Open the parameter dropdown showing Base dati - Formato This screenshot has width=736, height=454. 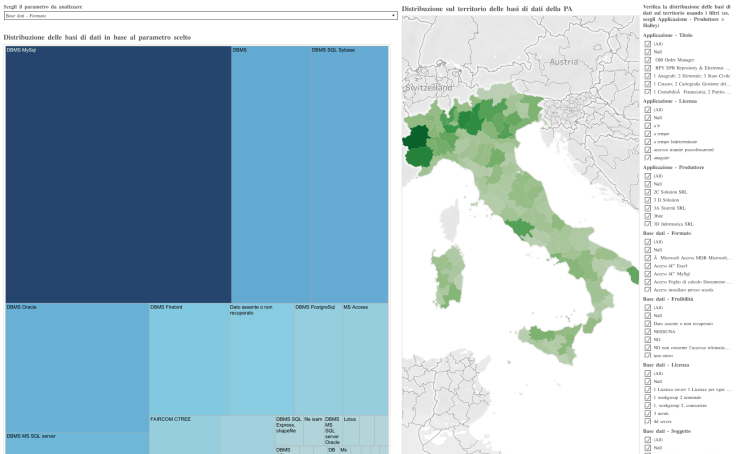coord(200,15)
